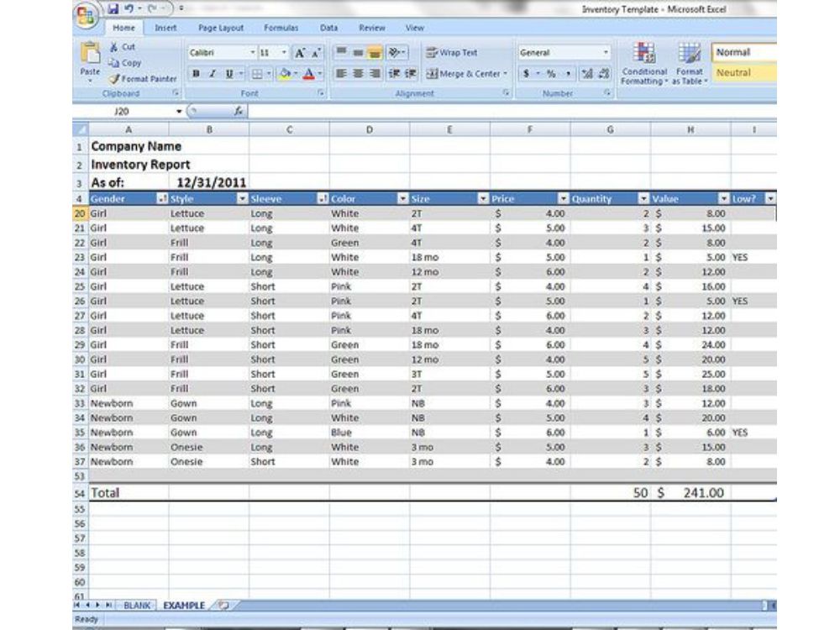Toggle Underline formatting
The image size is (840, 630).
click(x=229, y=74)
